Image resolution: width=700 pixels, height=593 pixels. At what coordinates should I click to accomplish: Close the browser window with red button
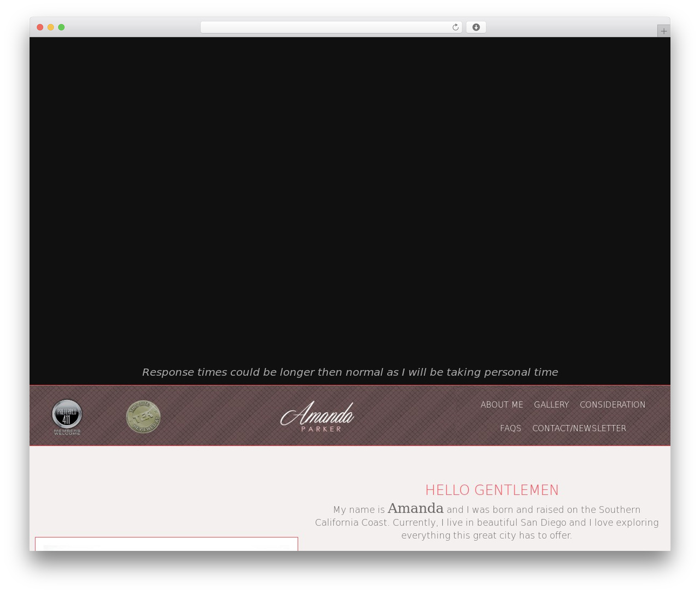[40, 27]
